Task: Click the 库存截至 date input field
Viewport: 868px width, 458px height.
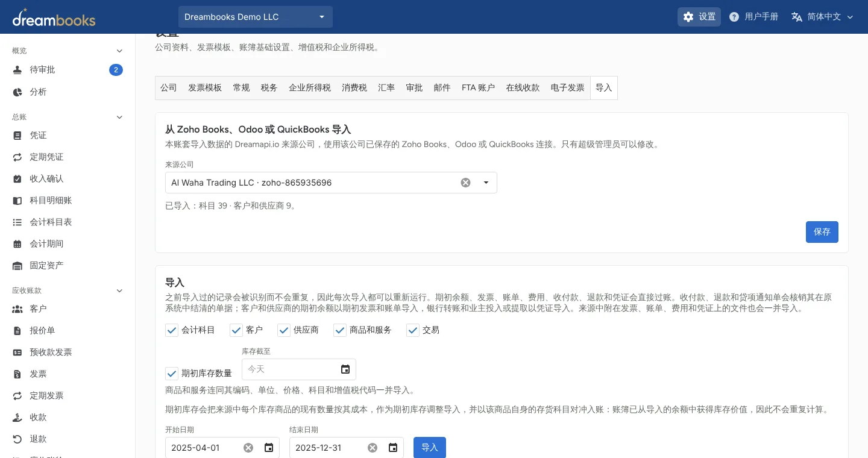Action: [x=299, y=369]
